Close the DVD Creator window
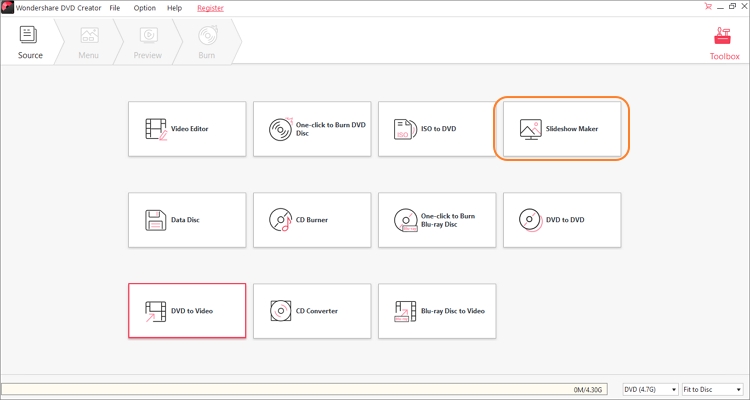 [x=744, y=6]
